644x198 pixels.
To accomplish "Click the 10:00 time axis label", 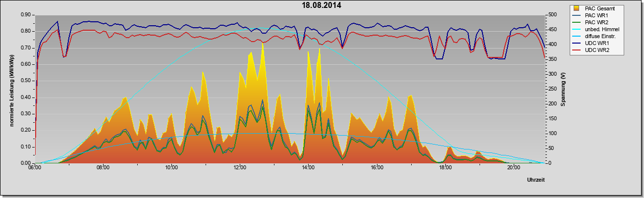I will coord(171,167).
